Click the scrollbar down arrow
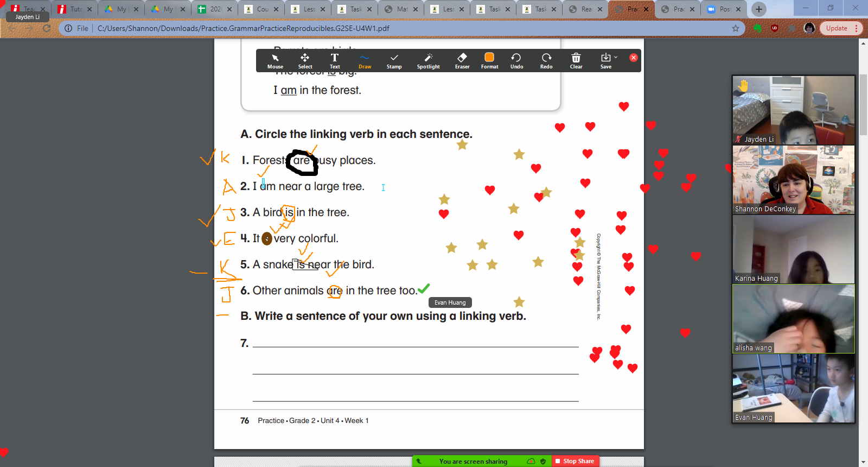Screen dimensions: 868x467 pyautogui.click(x=863, y=462)
